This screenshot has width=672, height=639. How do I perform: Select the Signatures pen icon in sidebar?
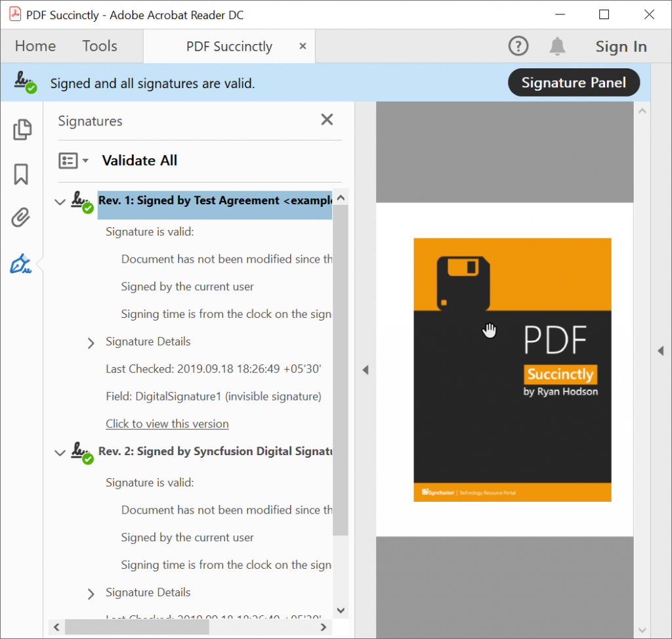[21, 265]
